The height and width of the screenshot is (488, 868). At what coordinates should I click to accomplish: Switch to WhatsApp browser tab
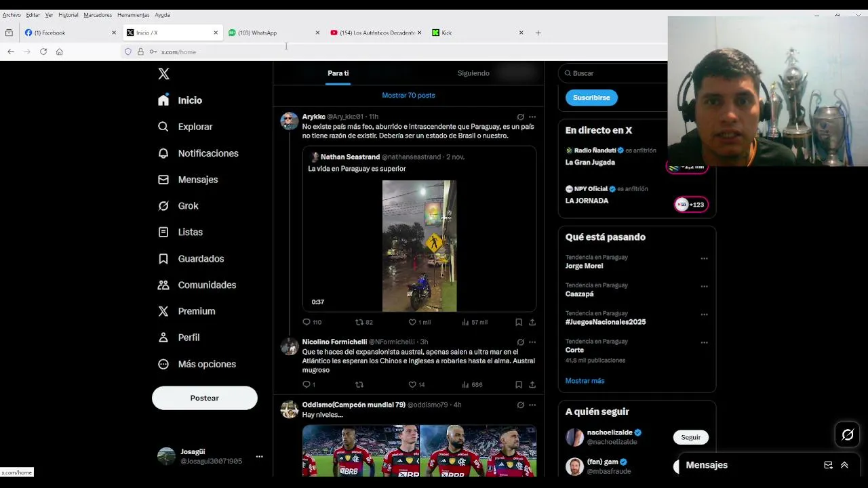(x=273, y=33)
